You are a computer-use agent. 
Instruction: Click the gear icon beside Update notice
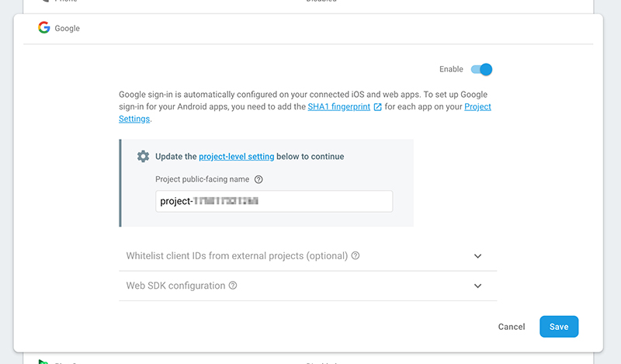tap(143, 157)
